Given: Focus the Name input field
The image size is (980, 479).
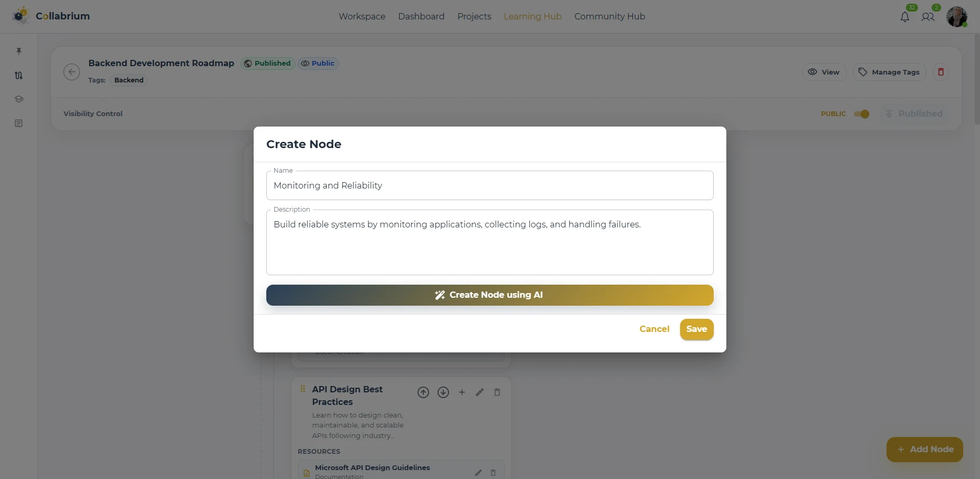Looking at the screenshot, I should (490, 185).
